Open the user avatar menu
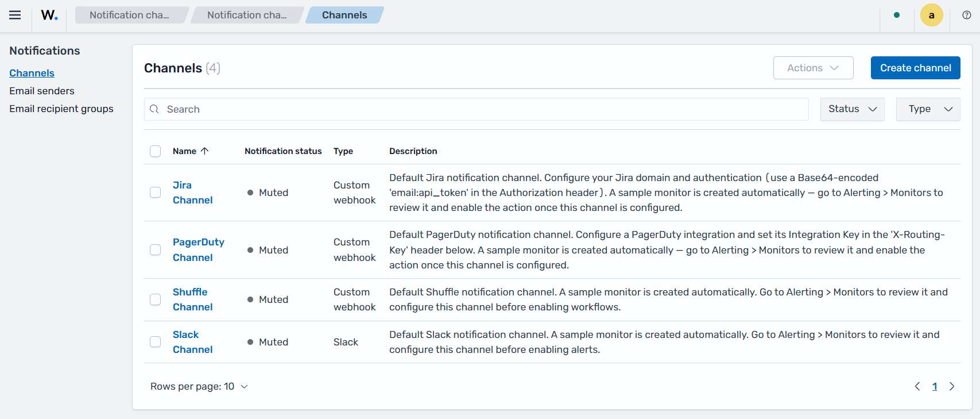Screen dimensions: 980x419 coord(932,15)
